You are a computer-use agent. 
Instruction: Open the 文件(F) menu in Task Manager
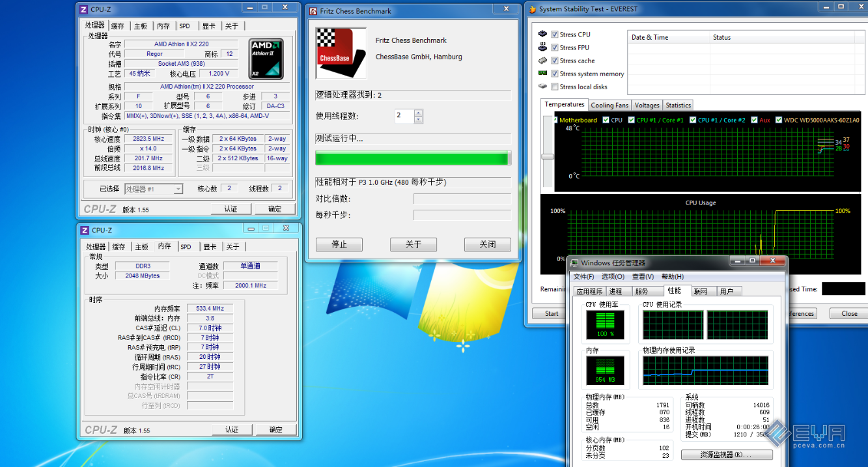pyautogui.click(x=585, y=277)
